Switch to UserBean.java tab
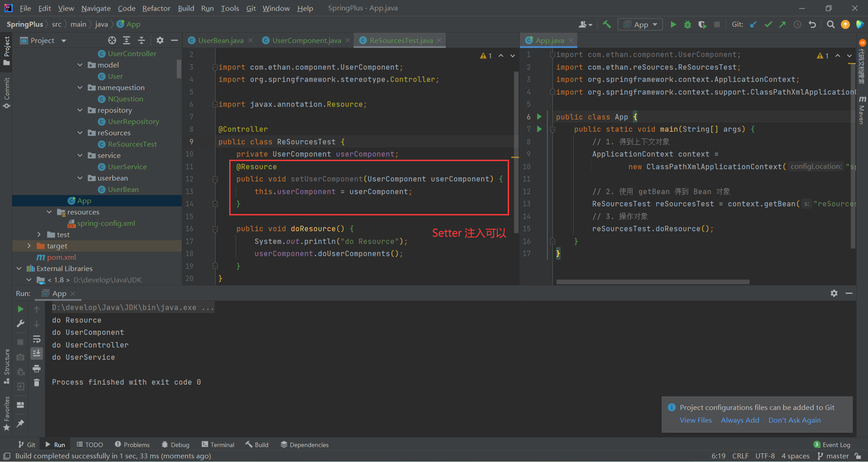868x462 pixels. click(x=221, y=40)
